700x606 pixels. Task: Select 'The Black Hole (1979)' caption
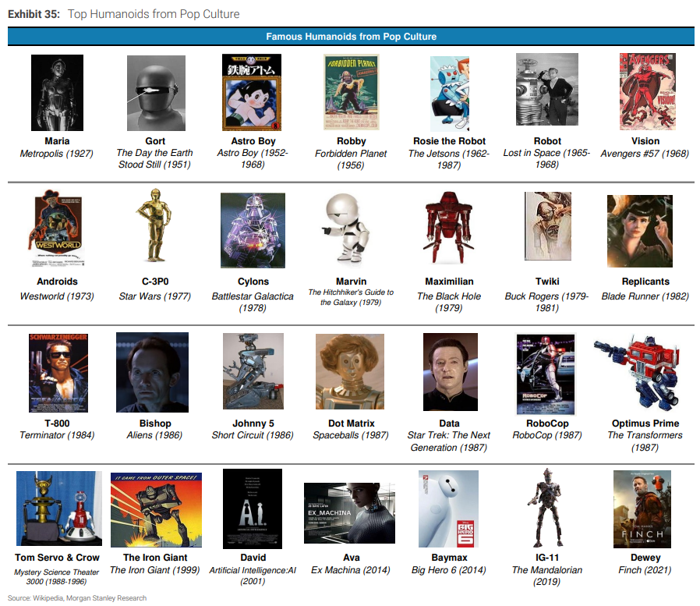(x=449, y=302)
